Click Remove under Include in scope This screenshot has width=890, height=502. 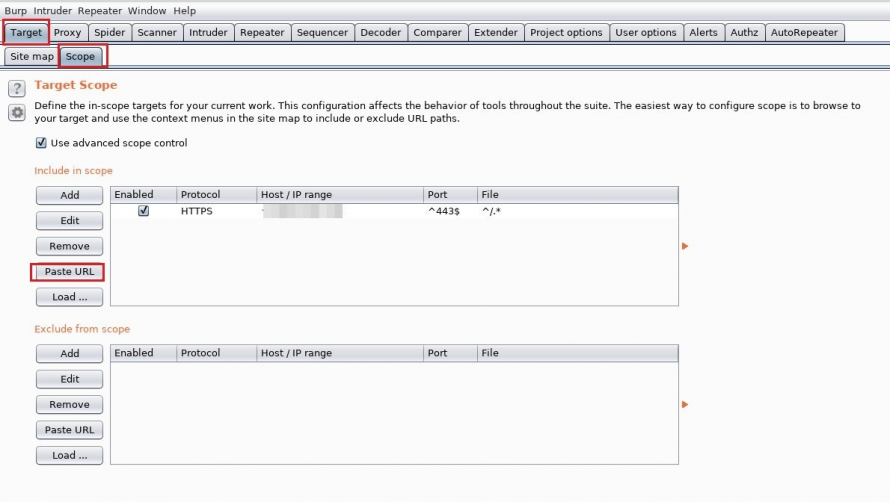coord(69,246)
